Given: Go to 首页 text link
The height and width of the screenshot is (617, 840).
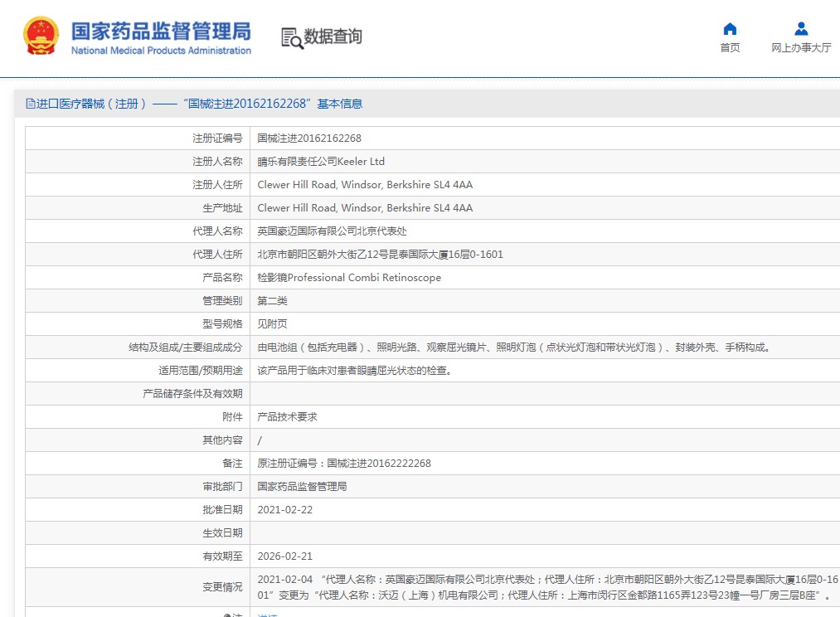Looking at the screenshot, I should (730, 48).
